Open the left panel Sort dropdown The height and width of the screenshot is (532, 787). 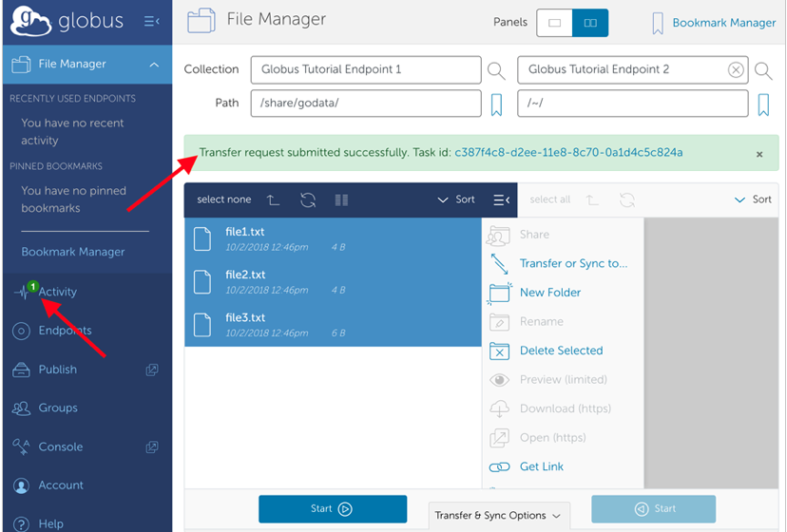click(456, 199)
